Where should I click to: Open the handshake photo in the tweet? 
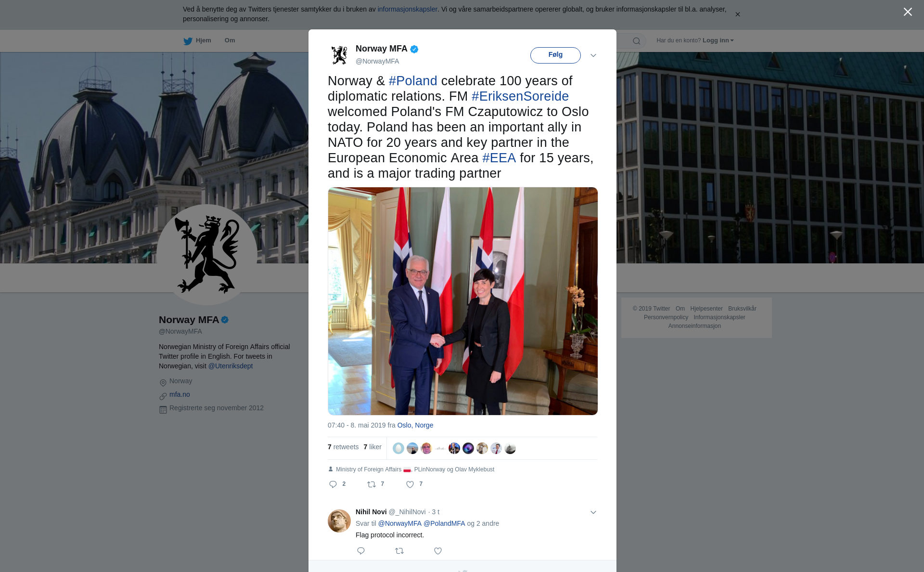pyautogui.click(x=462, y=301)
